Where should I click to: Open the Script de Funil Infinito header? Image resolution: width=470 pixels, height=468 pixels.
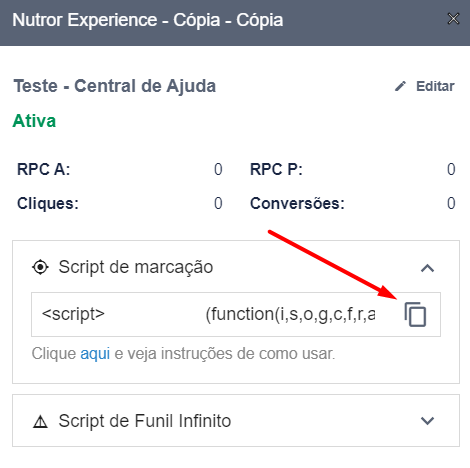coord(236,421)
